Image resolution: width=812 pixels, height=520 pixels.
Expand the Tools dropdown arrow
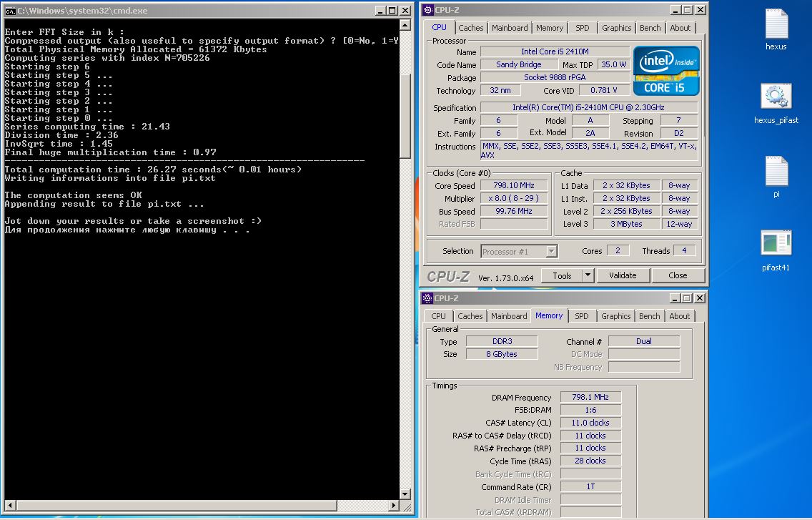[x=588, y=276]
